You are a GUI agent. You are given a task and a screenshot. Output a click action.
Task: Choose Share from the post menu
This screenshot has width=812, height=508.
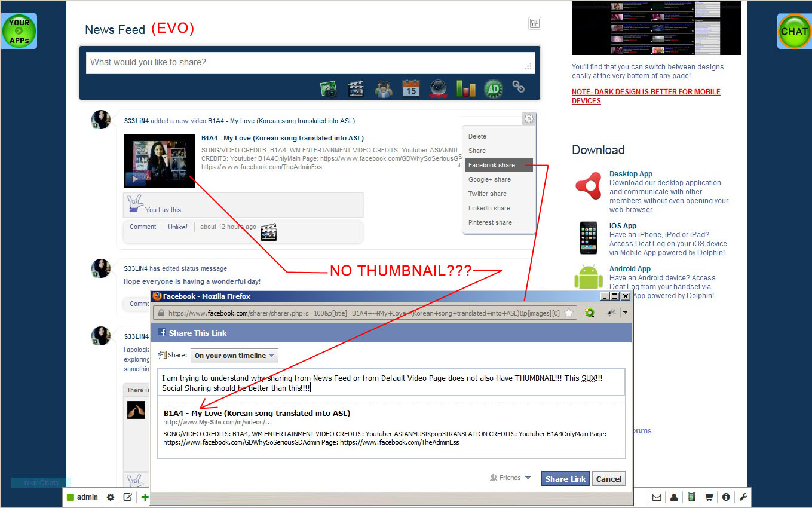477,151
